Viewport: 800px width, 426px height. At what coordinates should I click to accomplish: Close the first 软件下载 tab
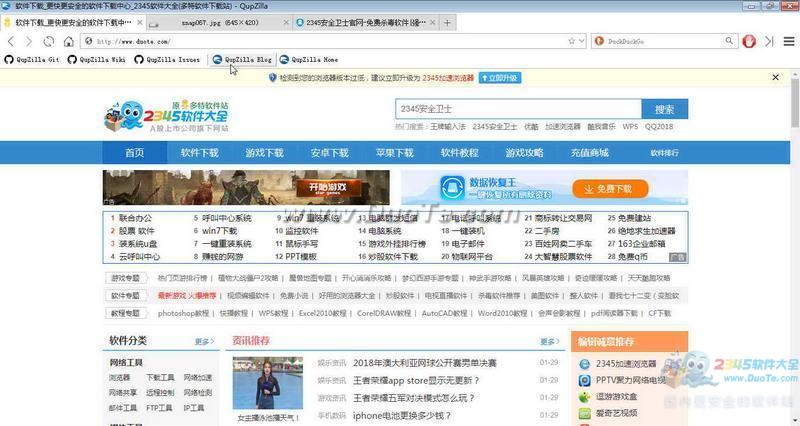point(139,23)
